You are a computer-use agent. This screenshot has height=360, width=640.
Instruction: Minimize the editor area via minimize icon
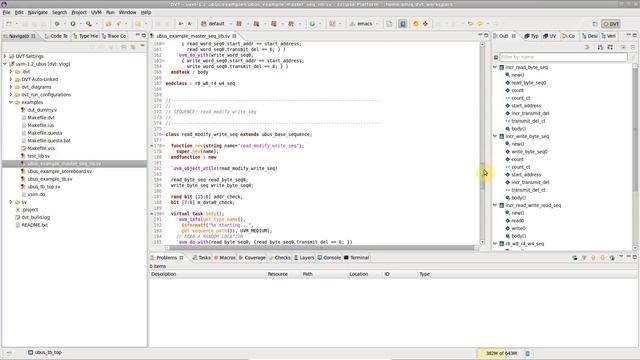[480, 36]
